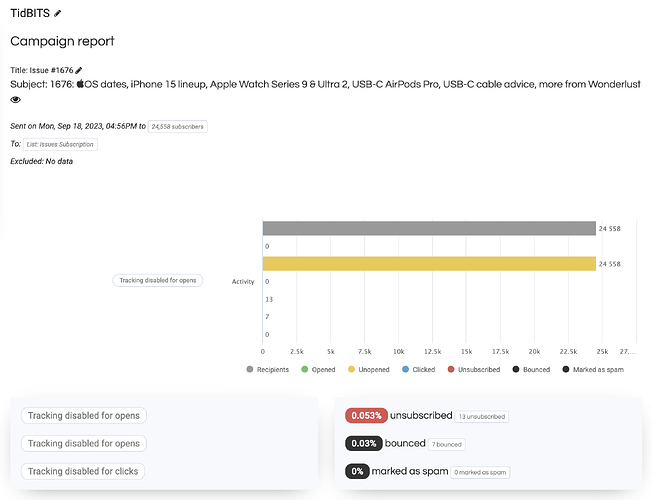
Task: Open the 24,558 subscribers badge
Action: click(x=178, y=126)
